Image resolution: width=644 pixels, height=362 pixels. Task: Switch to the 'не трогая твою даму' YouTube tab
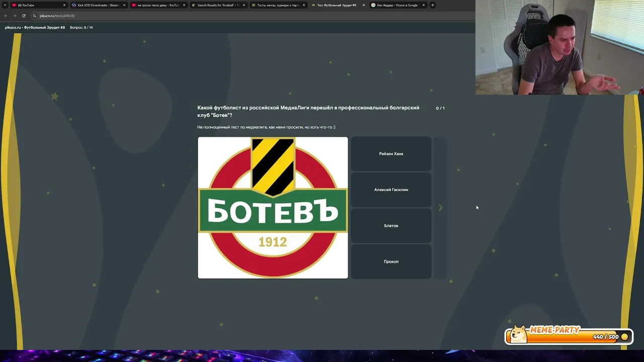click(158, 5)
